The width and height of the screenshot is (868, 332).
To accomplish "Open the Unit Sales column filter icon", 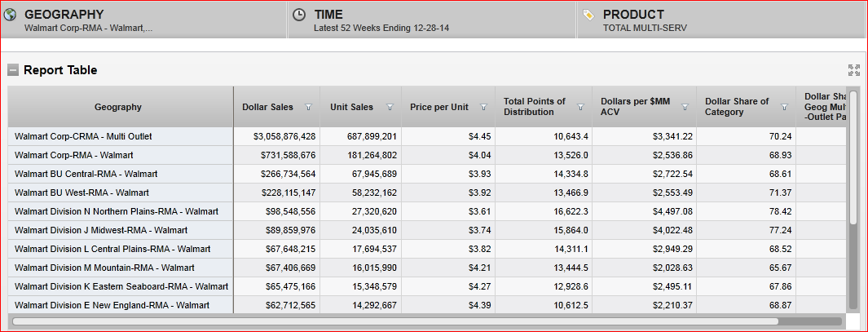I will click(x=390, y=107).
